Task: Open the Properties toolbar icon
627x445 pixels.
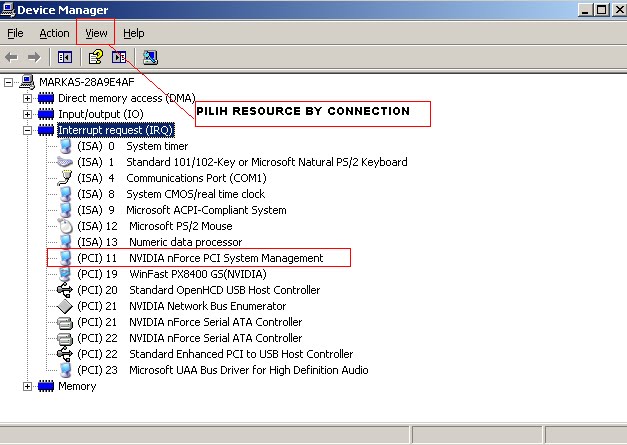Action: coord(96,57)
